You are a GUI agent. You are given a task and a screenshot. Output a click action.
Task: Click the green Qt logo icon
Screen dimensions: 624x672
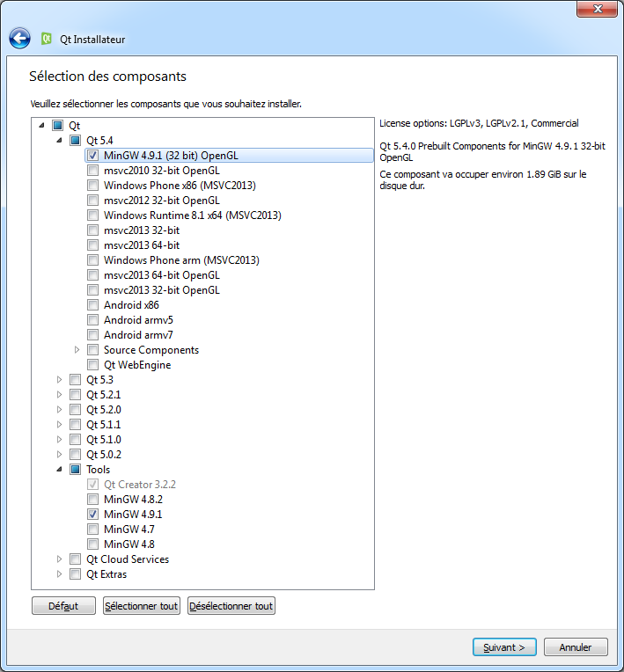[47, 39]
